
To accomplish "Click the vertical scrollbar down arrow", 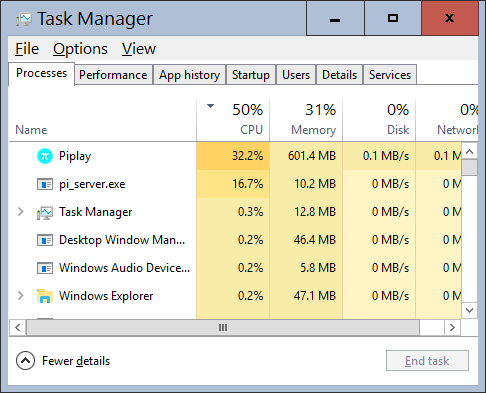I will [x=470, y=310].
